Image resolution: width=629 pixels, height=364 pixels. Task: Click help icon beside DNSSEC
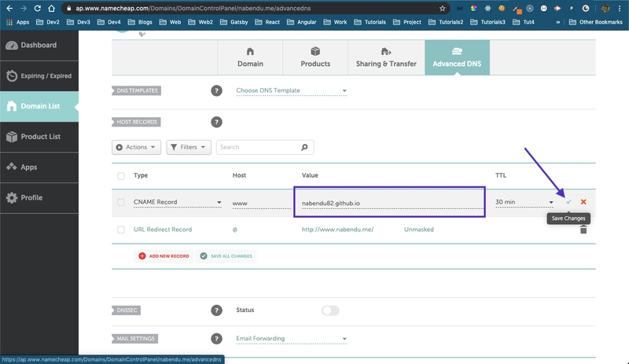[217, 311]
